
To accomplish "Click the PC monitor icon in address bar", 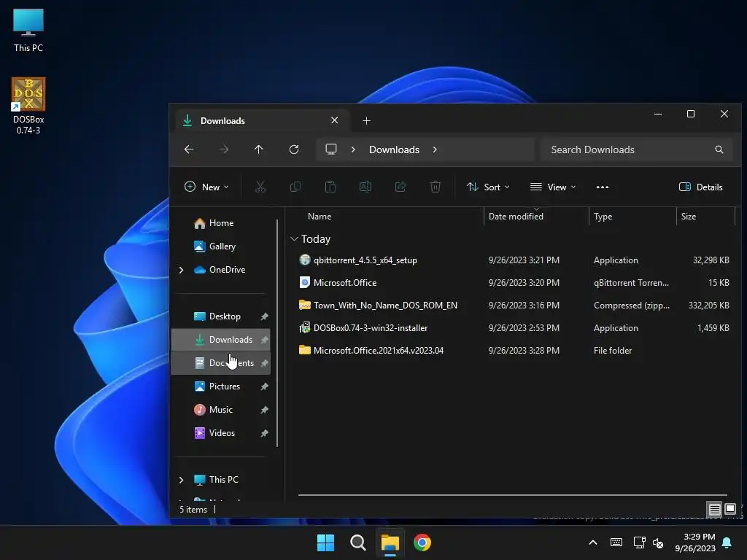I will click(331, 149).
